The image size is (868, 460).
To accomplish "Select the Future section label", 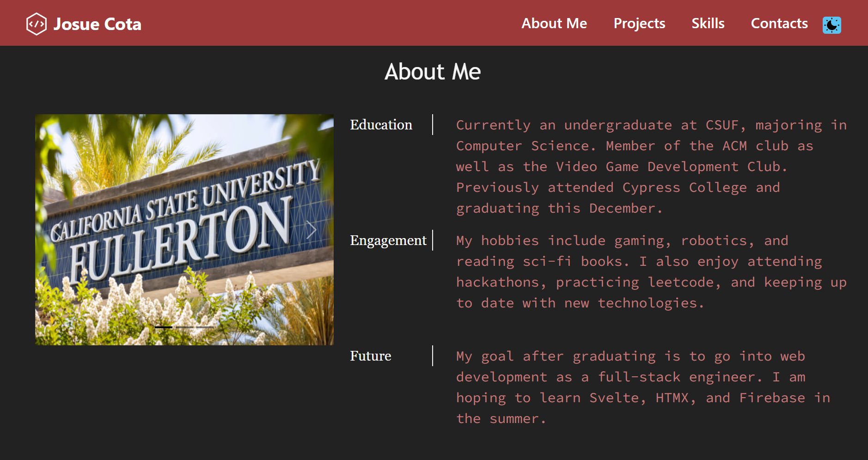I will pos(370,356).
